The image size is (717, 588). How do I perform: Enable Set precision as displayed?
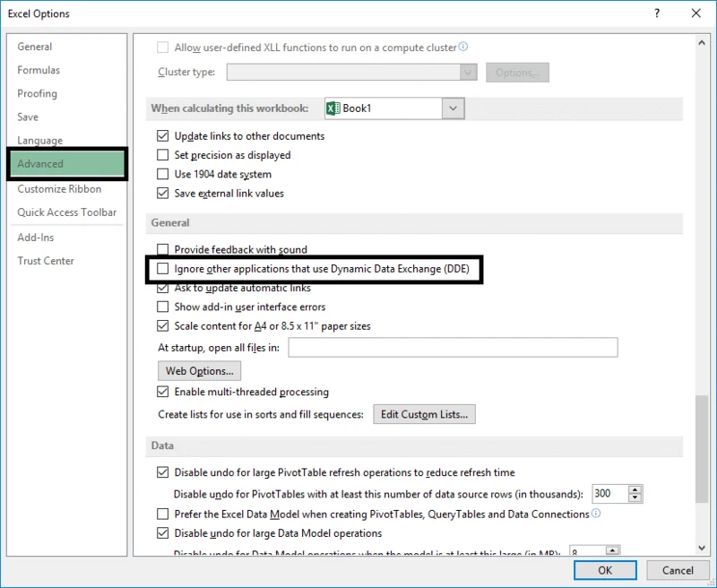[162, 155]
